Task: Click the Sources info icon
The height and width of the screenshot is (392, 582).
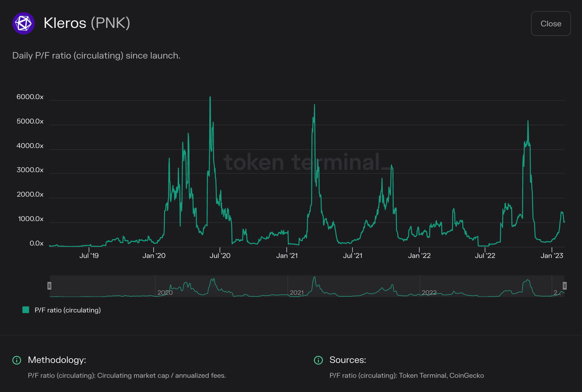Action: click(318, 360)
